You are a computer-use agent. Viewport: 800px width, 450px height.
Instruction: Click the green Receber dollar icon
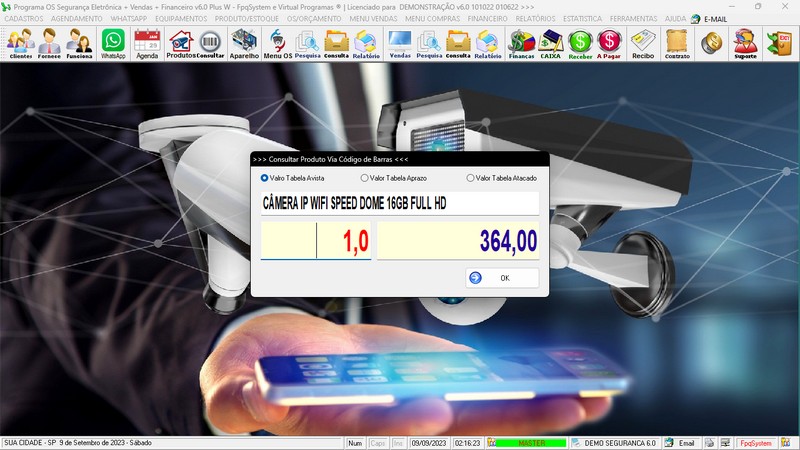[x=580, y=43]
